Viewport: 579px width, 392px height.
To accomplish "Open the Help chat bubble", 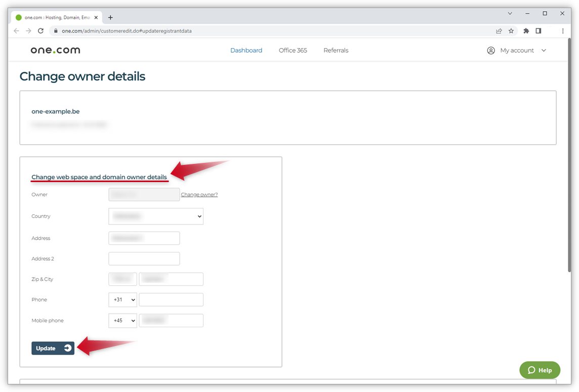I will pos(540,370).
